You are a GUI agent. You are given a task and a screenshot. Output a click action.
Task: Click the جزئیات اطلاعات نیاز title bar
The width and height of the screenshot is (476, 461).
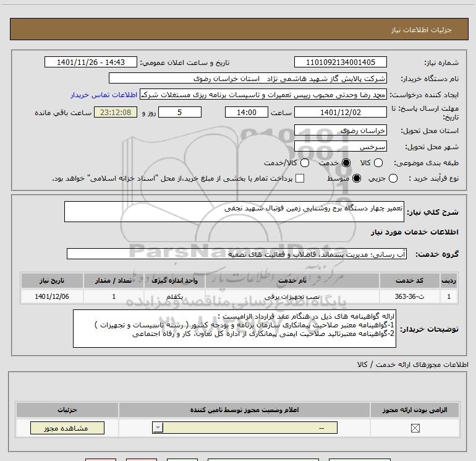click(239, 29)
